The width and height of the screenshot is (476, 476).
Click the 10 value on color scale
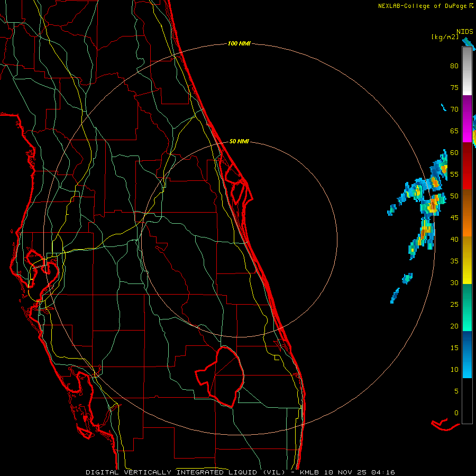pos(454,370)
